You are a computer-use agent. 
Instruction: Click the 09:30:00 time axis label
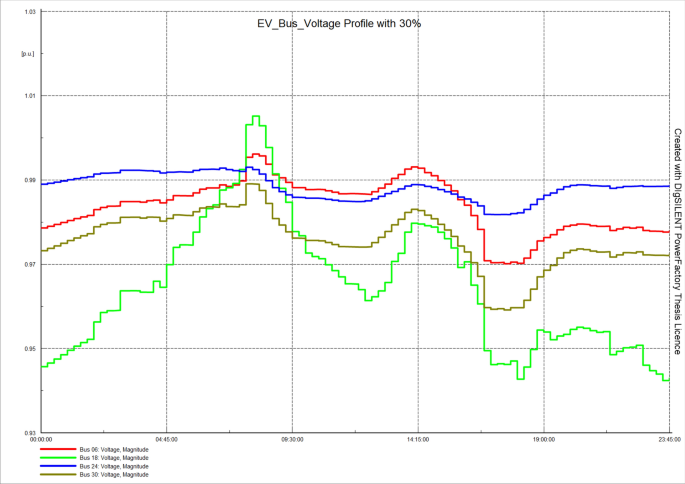click(x=292, y=439)
